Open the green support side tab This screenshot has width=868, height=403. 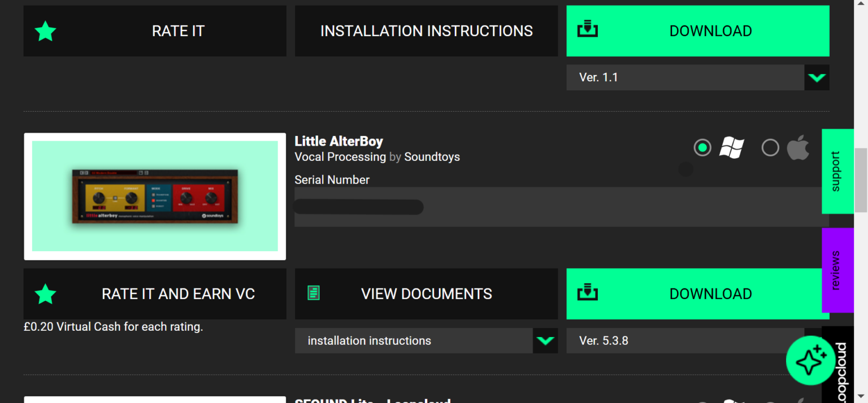click(837, 171)
